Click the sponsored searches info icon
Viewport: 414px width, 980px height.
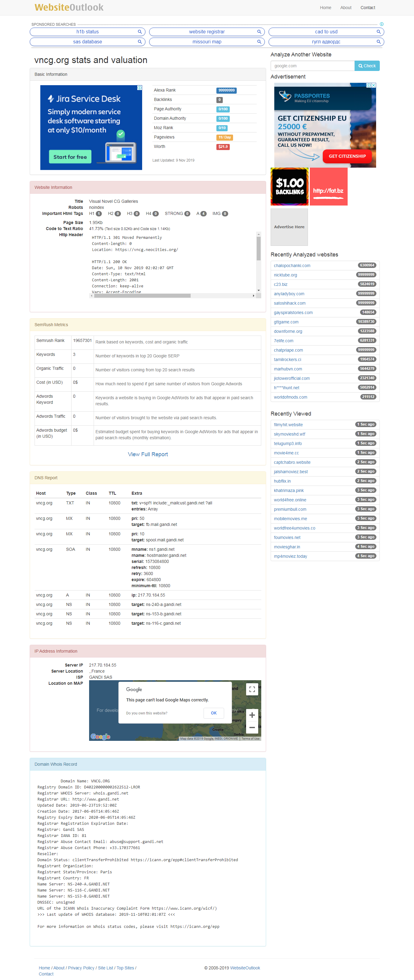382,24
